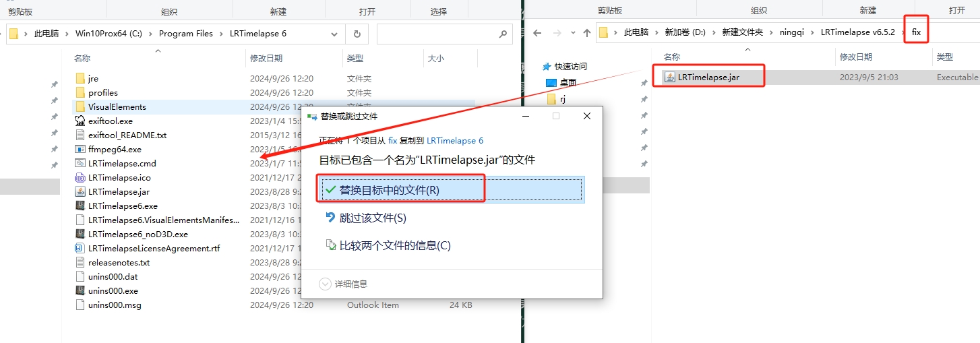Select the unins000.msg Outlook item

[114, 305]
